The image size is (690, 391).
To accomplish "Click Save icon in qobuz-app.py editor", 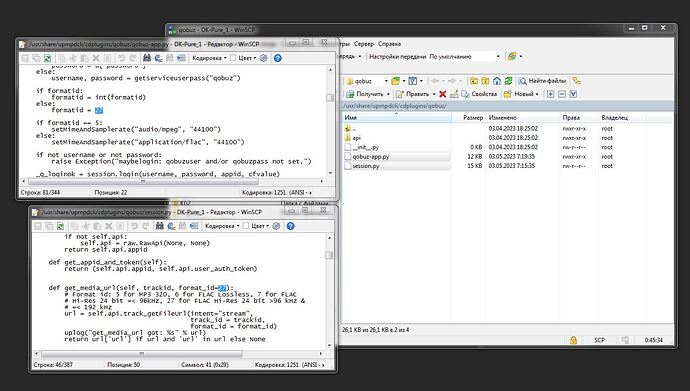I will coord(25,58).
